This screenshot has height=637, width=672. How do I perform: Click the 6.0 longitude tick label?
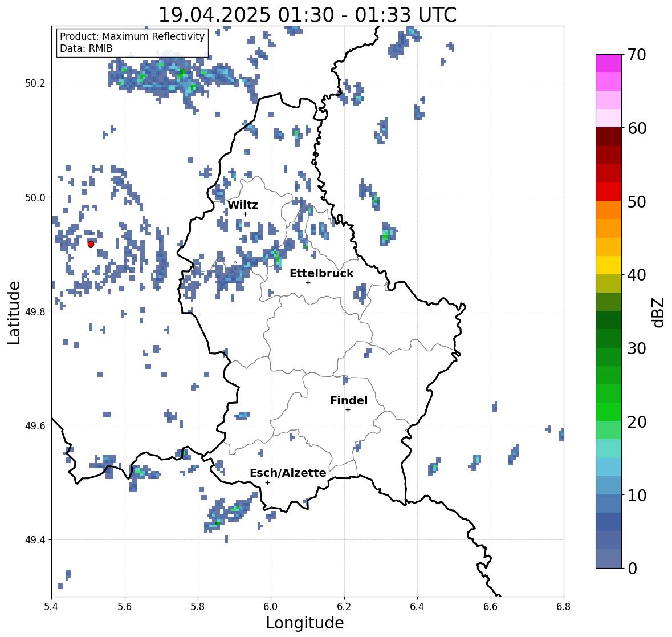271,606
